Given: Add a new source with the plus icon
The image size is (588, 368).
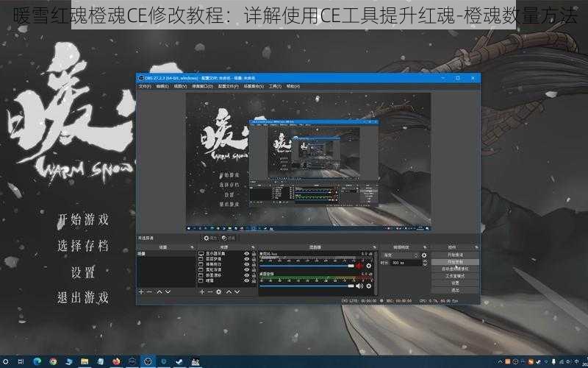Looking at the screenshot, I should click(201, 291).
